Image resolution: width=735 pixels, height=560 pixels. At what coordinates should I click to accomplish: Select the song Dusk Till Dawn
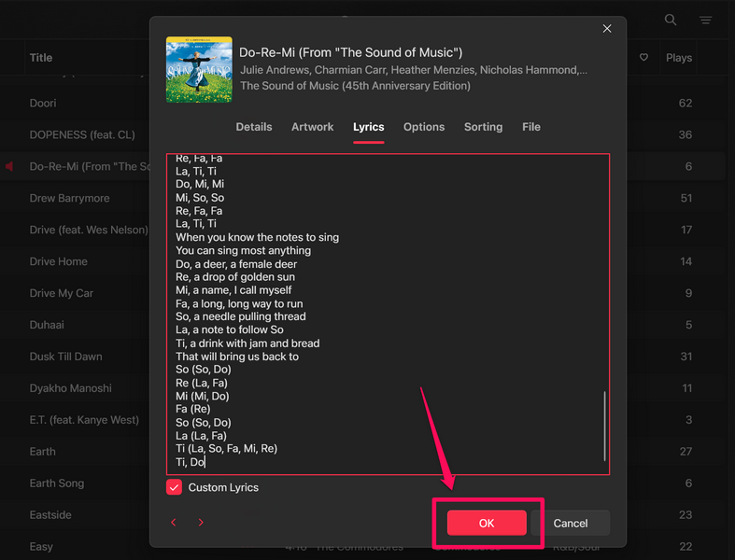coord(65,357)
